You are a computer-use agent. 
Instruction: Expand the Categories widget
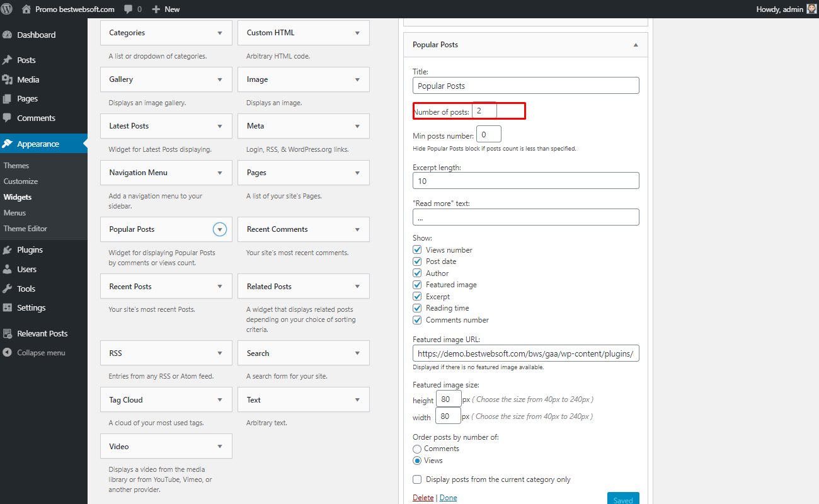pyautogui.click(x=220, y=33)
